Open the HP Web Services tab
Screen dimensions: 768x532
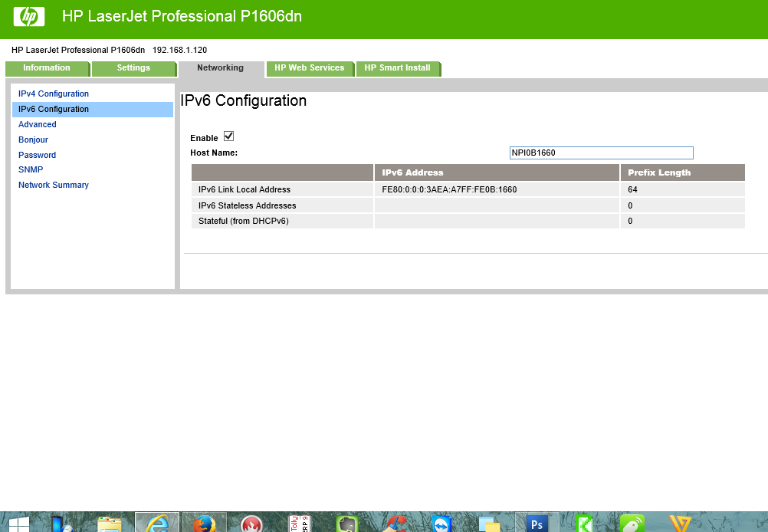(x=310, y=68)
